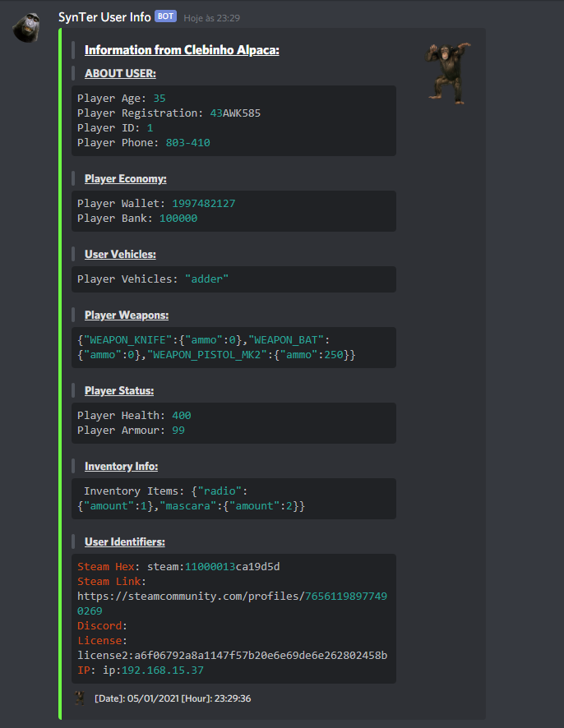The width and height of the screenshot is (564, 728).
Task: Select the "mascara" inventory item text
Action: point(188,506)
